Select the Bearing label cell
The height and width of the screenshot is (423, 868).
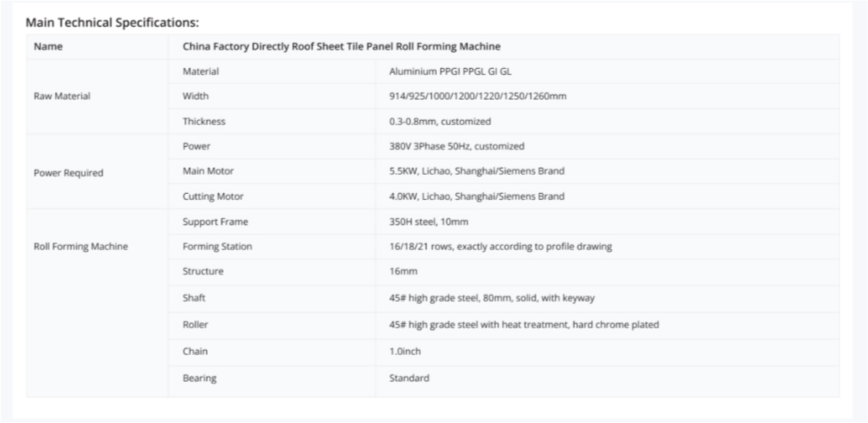point(199,378)
